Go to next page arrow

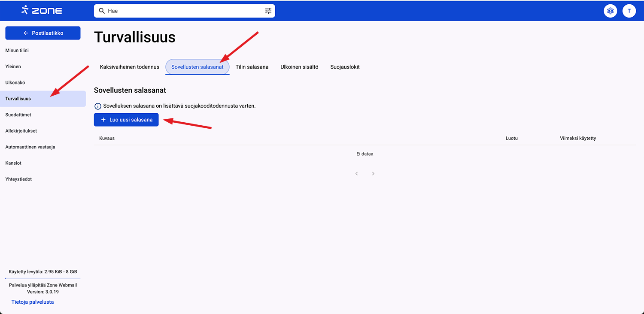tap(373, 174)
